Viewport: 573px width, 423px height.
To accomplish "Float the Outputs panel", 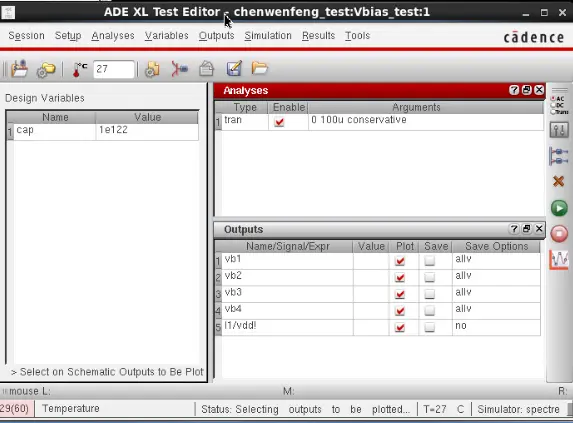I will [x=527, y=229].
